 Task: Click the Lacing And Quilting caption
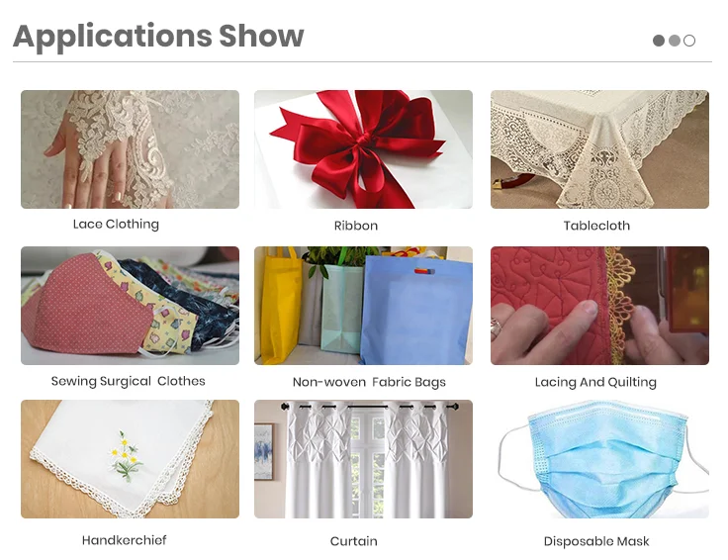click(595, 382)
